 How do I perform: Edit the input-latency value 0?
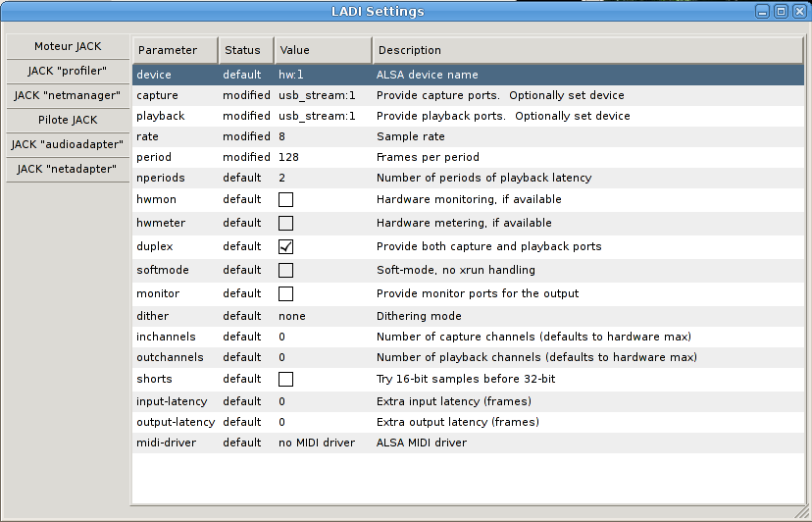point(281,401)
